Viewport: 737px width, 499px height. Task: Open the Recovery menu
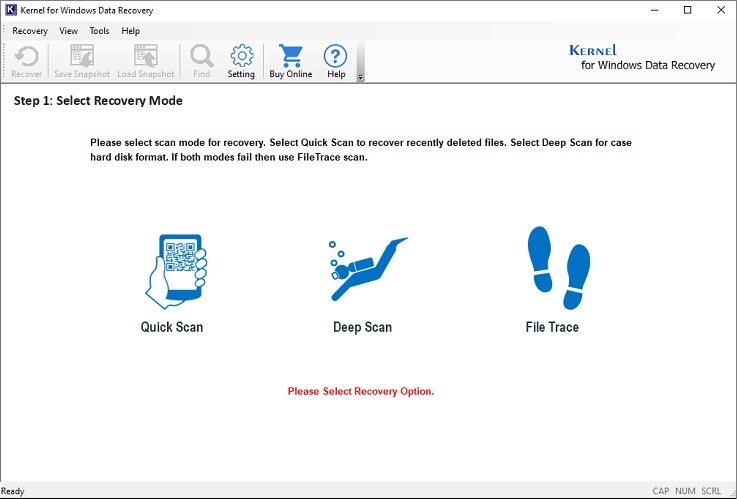pyautogui.click(x=30, y=31)
